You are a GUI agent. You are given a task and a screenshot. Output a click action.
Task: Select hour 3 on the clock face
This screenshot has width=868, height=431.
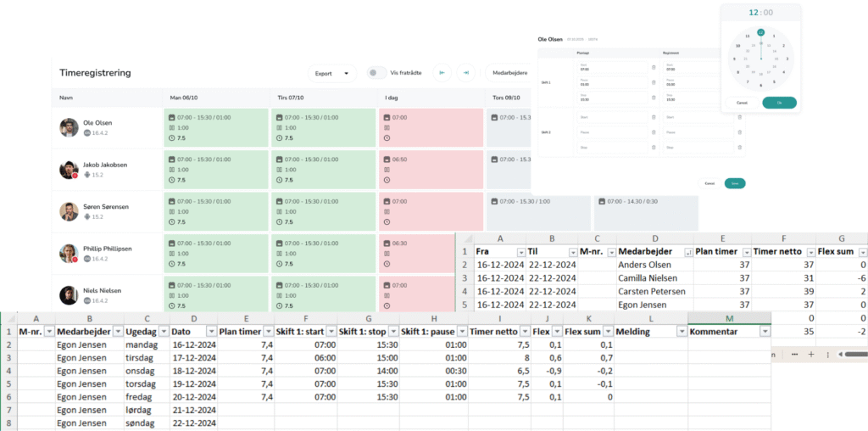(x=787, y=59)
